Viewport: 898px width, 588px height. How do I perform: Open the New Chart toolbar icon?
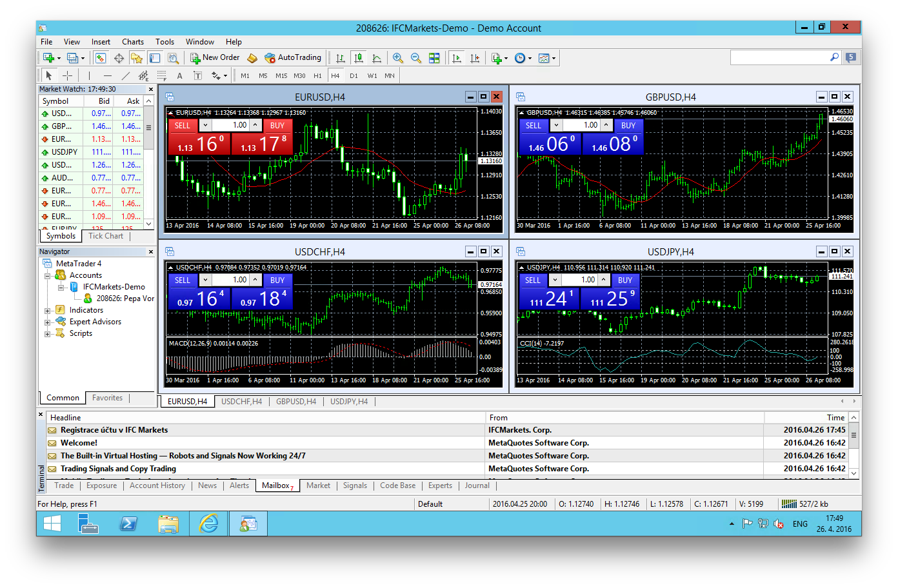pos(49,58)
